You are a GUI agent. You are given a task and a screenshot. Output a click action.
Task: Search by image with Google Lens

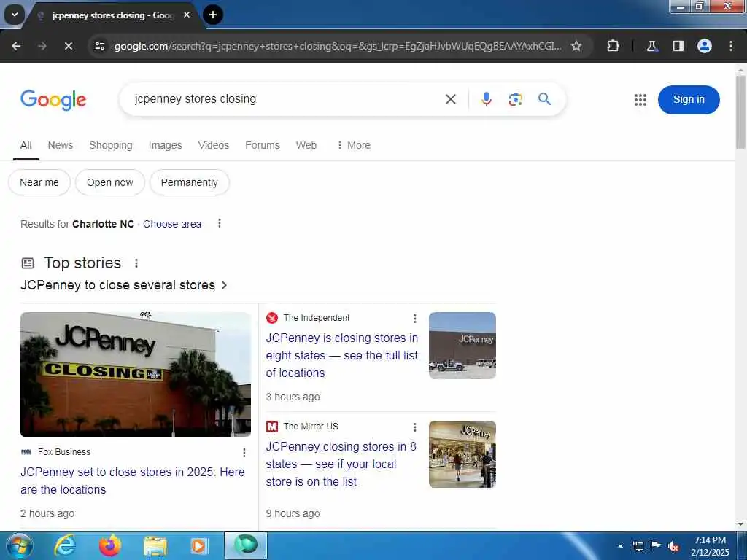point(516,99)
